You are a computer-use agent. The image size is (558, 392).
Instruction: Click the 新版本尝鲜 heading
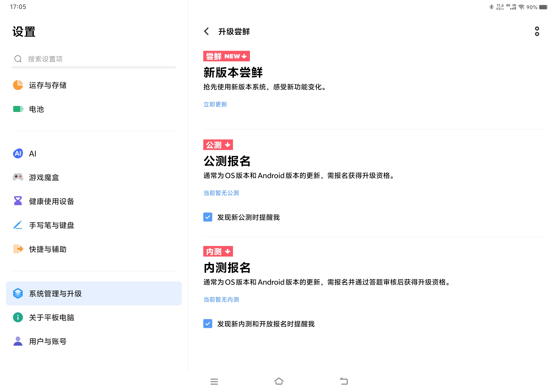click(x=233, y=72)
